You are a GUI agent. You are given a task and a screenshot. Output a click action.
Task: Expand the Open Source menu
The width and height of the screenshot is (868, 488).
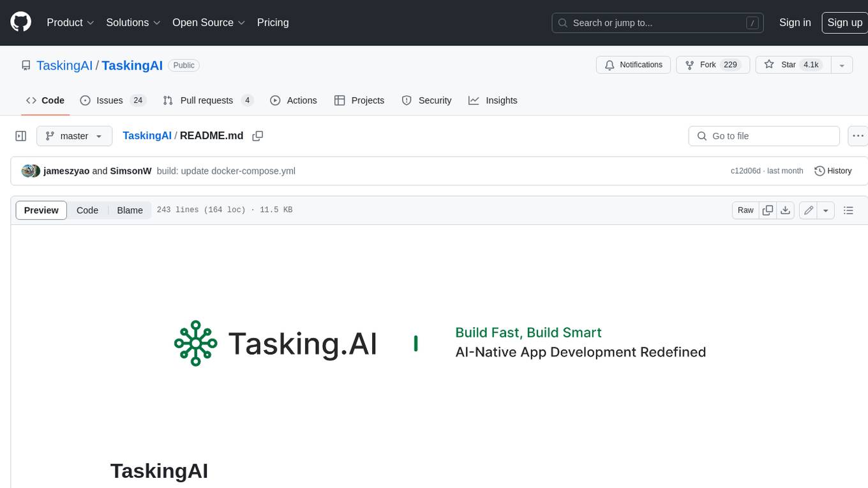coord(209,22)
